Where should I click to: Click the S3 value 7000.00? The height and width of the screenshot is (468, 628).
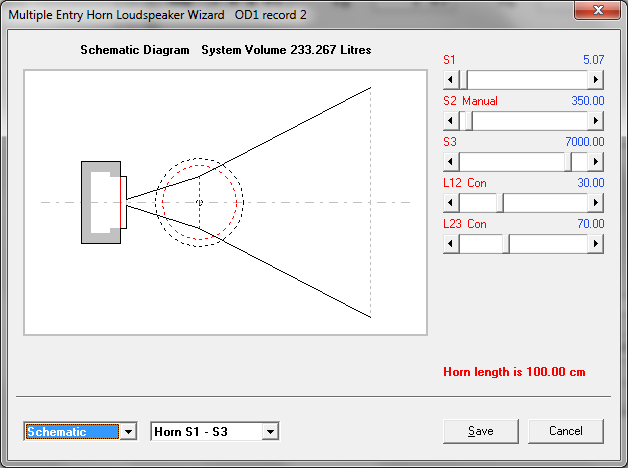pyautogui.click(x=585, y=142)
